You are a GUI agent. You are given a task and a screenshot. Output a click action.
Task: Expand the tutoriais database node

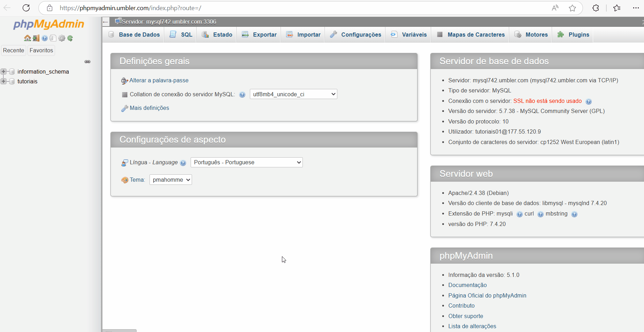point(4,81)
